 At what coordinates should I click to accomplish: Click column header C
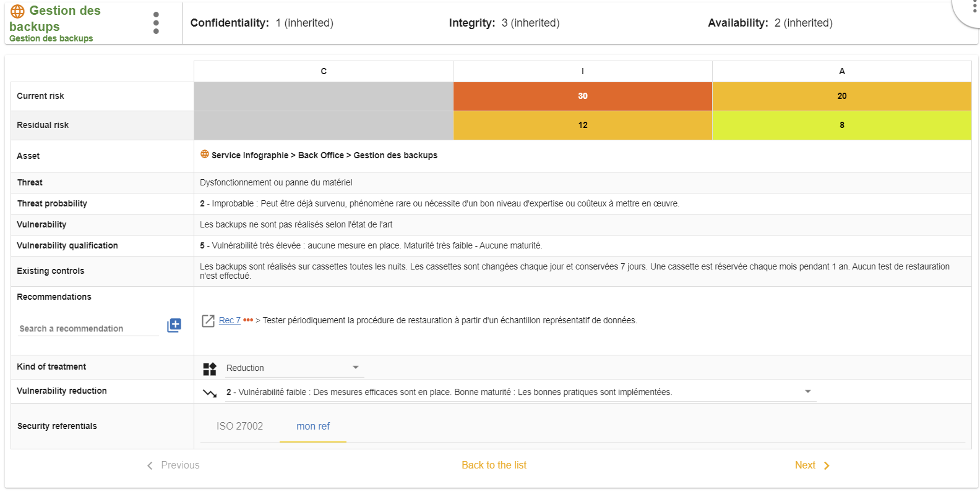point(324,71)
